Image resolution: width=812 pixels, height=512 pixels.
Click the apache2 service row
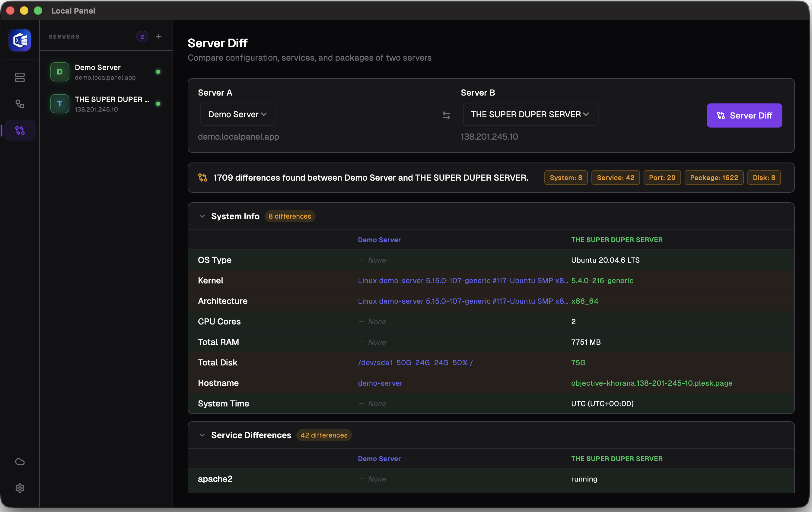(x=491, y=479)
